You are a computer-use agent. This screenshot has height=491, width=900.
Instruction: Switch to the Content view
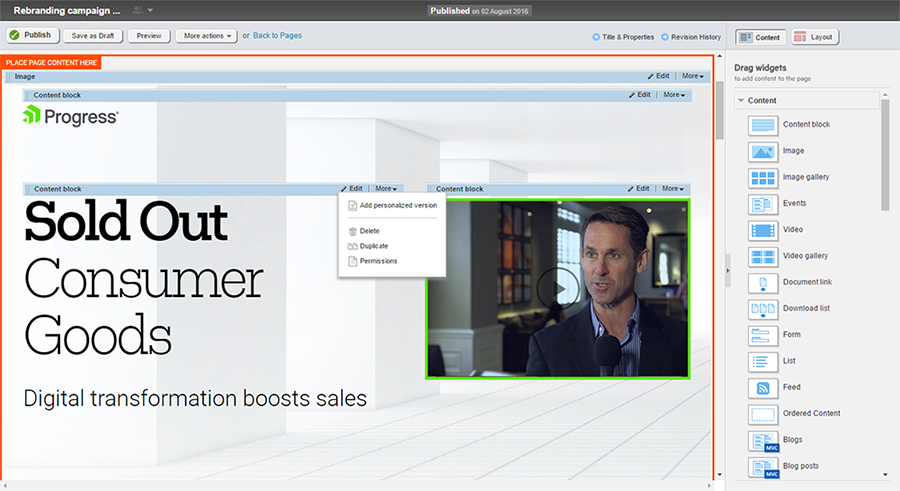point(760,37)
